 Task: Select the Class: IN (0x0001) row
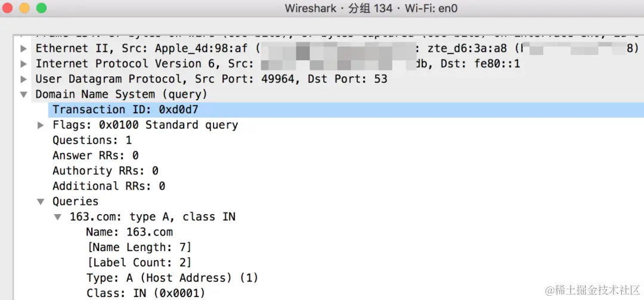(146, 293)
